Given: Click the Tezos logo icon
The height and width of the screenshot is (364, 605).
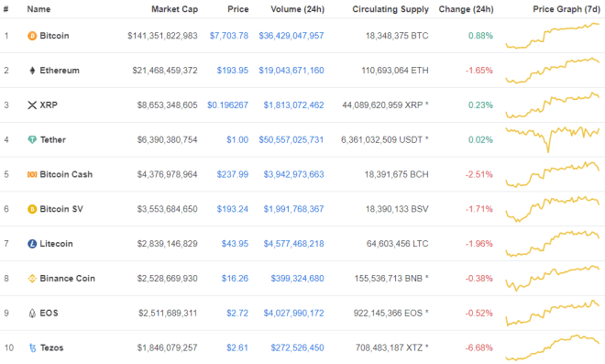Looking at the screenshot, I should click(32, 348).
